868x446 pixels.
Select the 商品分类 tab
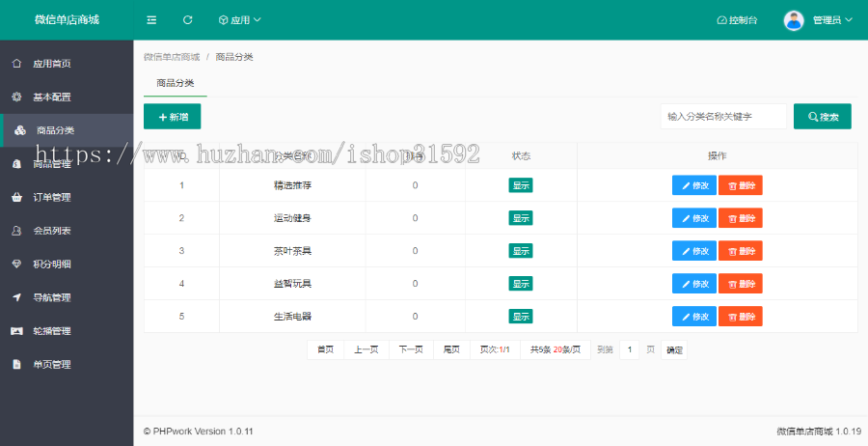point(176,84)
